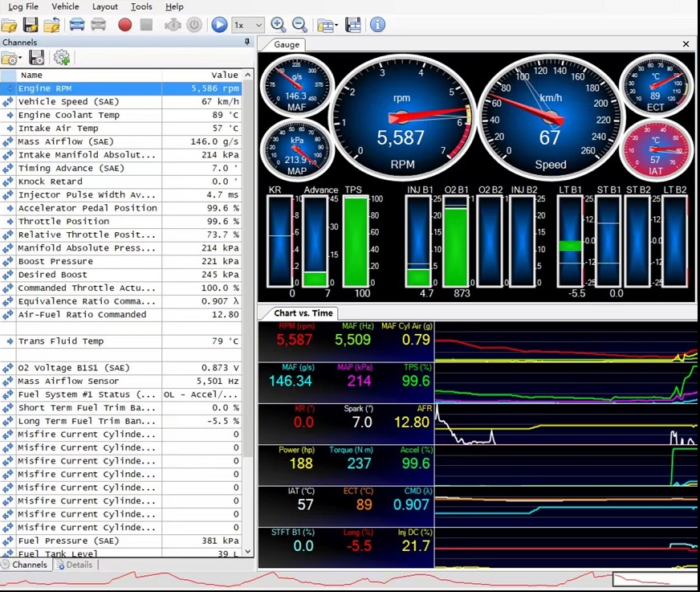Zoom out with the minus magnifier
700x592 pixels.
(299, 25)
